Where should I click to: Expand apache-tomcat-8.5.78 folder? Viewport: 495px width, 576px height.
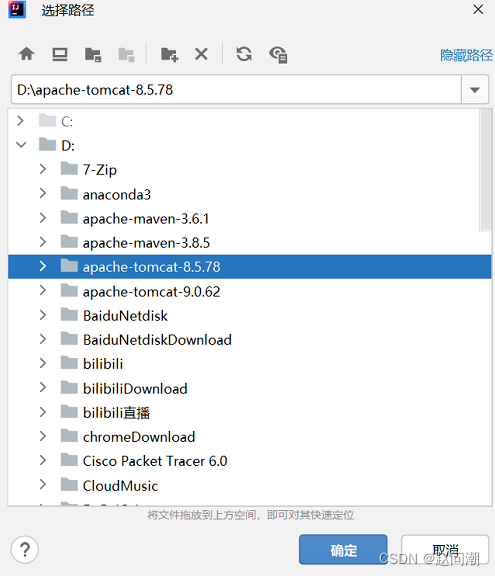(43, 266)
